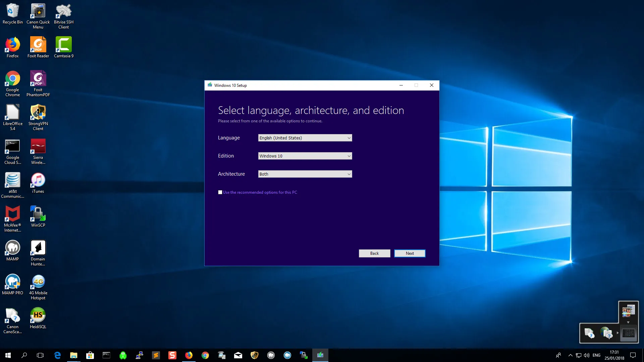Enable recommended options for this PC
The height and width of the screenshot is (362, 644).
220,192
